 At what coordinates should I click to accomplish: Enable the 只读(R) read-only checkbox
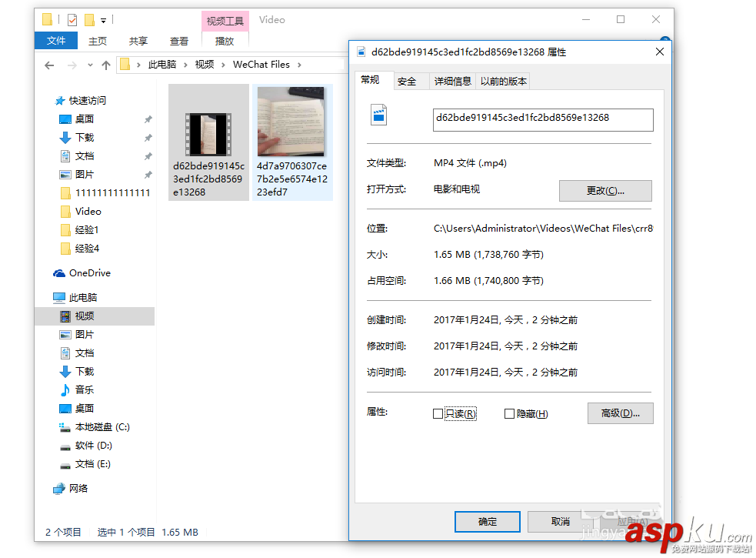click(x=439, y=413)
